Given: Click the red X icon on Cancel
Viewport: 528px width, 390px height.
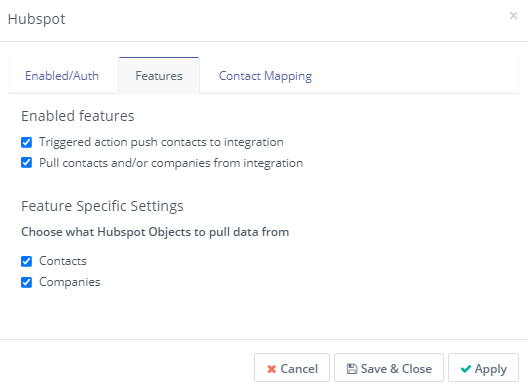Looking at the screenshot, I should pyautogui.click(x=271, y=369).
